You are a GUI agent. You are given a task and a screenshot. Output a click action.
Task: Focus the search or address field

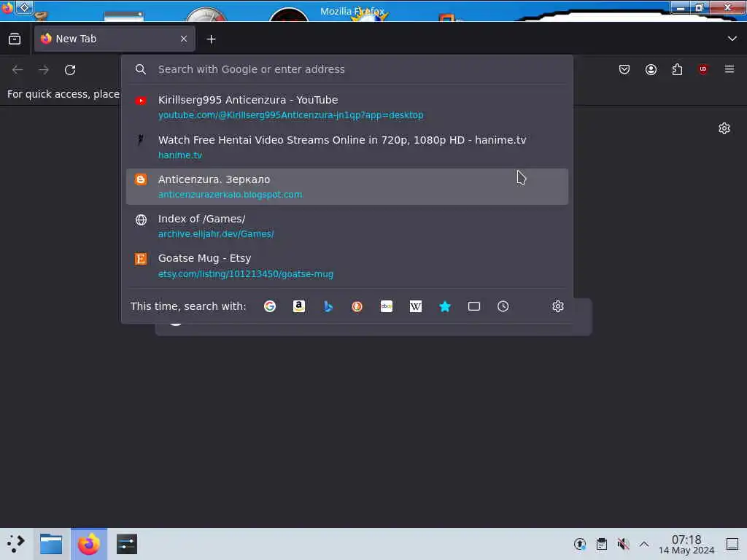[x=347, y=69]
